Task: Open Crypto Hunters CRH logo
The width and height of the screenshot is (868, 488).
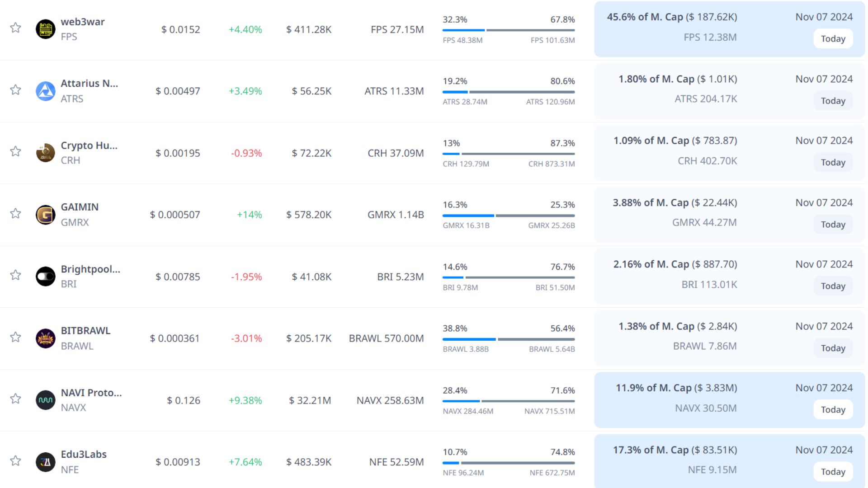Action: [45, 153]
